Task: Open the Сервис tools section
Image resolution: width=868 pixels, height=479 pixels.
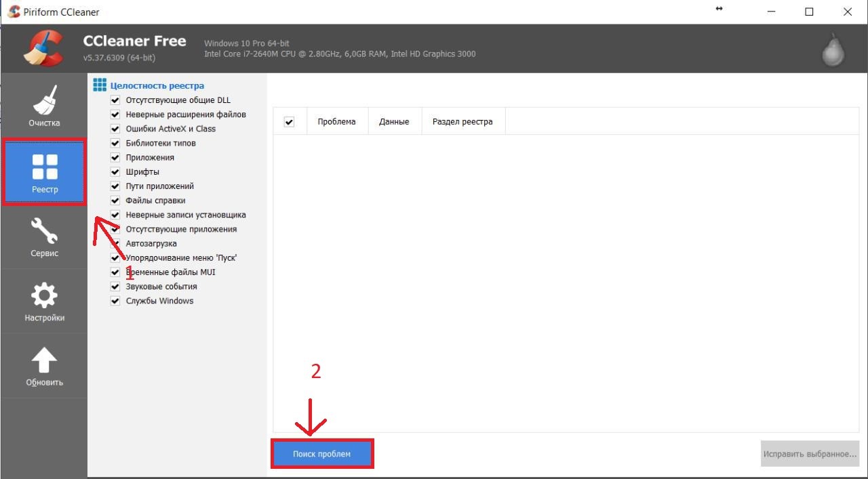Action: click(x=44, y=236)
